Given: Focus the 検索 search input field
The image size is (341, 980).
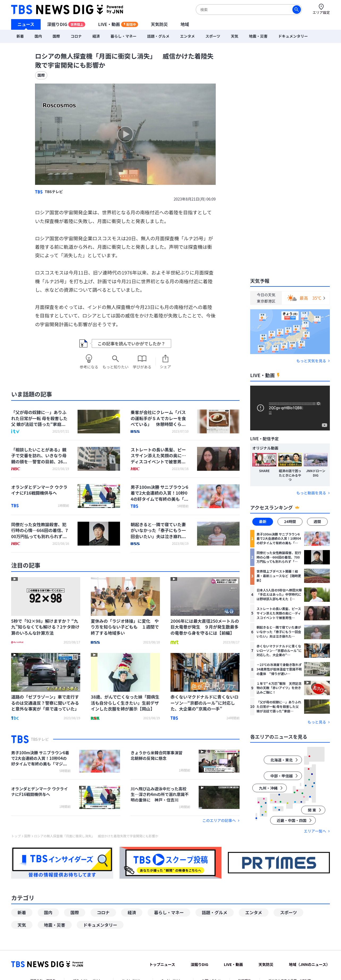Looking at the screenshot, I should click(244, 10).
